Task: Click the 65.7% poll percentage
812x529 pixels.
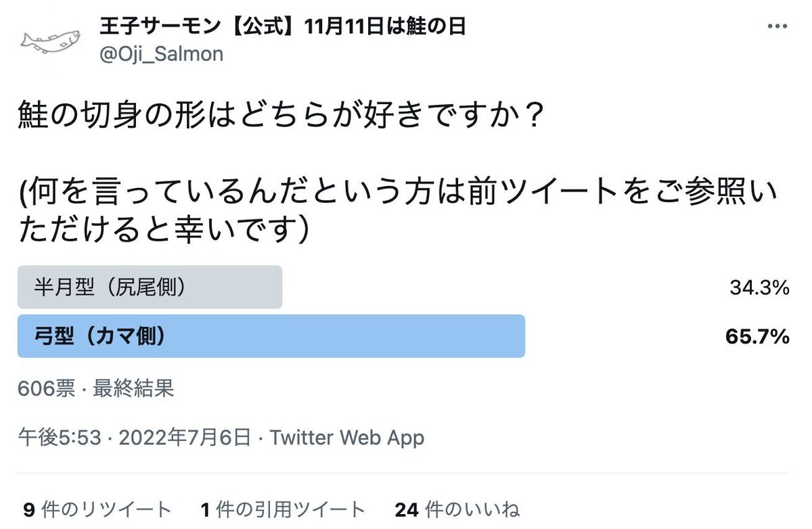Action: pos(757,337)
